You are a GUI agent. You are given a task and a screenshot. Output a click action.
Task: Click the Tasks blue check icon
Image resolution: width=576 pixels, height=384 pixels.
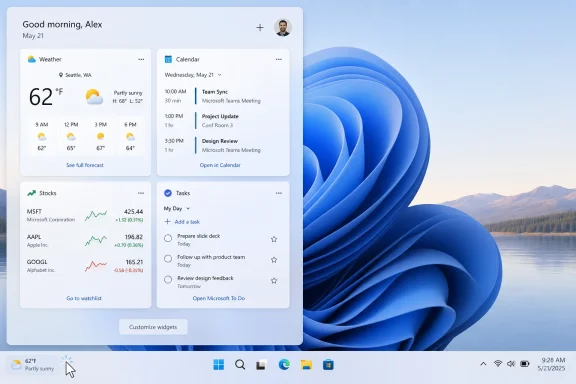pyautogui.click(x=168, y=193)
